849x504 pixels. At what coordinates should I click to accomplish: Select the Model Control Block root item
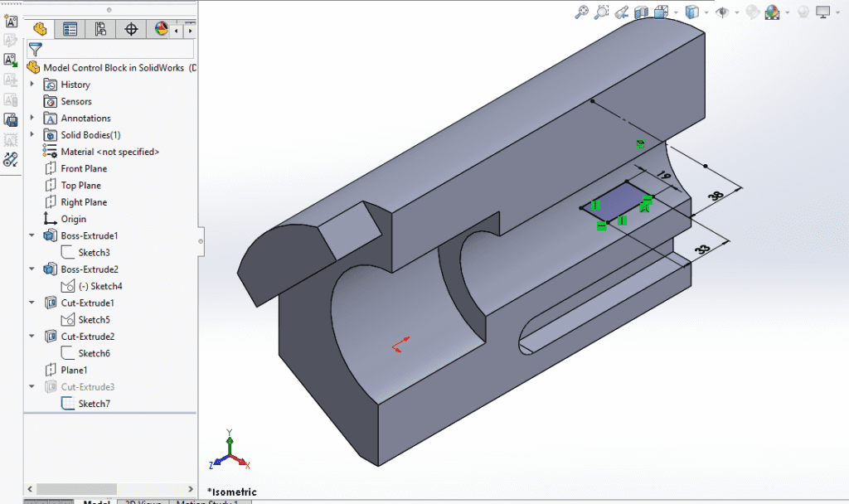113,68
